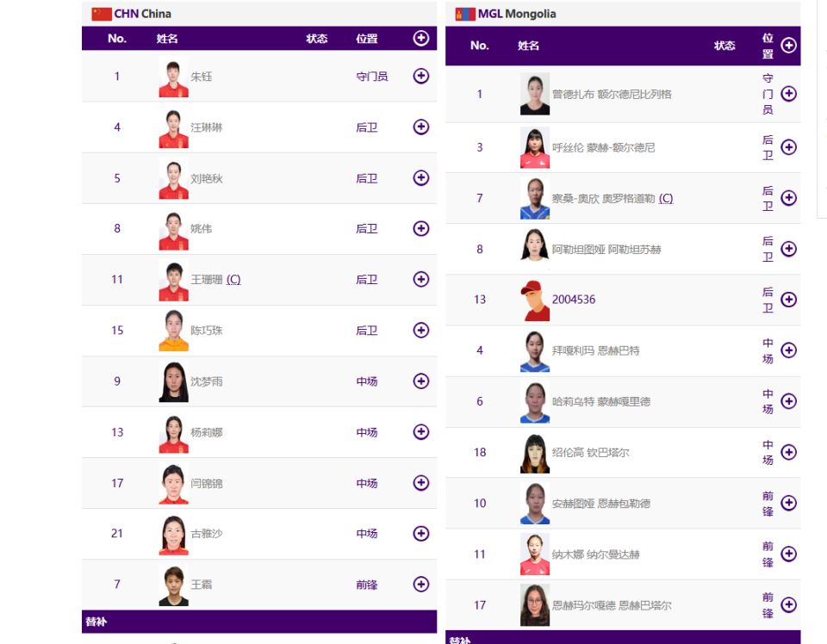Click plus icon next to 刘艳秋
The height and width of the screenshot is (644, 827).
pyautogui.click(x=421, y=177)
